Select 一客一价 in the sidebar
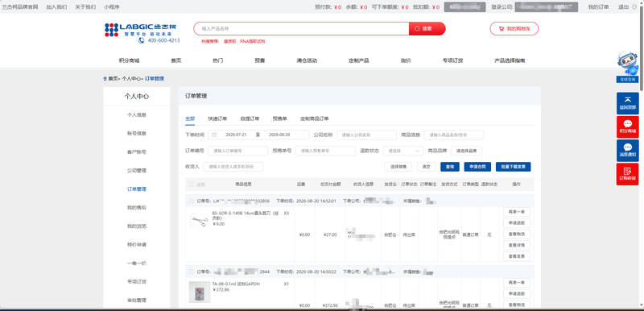This screenshot has width=644, height=311. pyautogui.click(x=137, y=263)
